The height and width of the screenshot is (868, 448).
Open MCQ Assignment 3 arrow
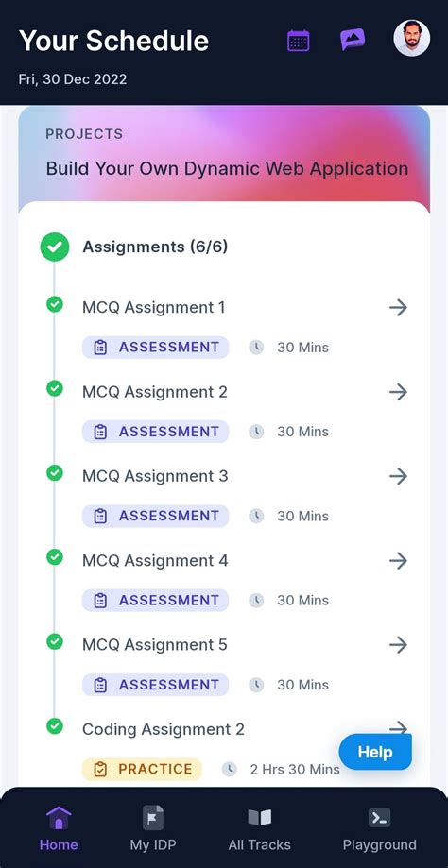coord(398,476)
